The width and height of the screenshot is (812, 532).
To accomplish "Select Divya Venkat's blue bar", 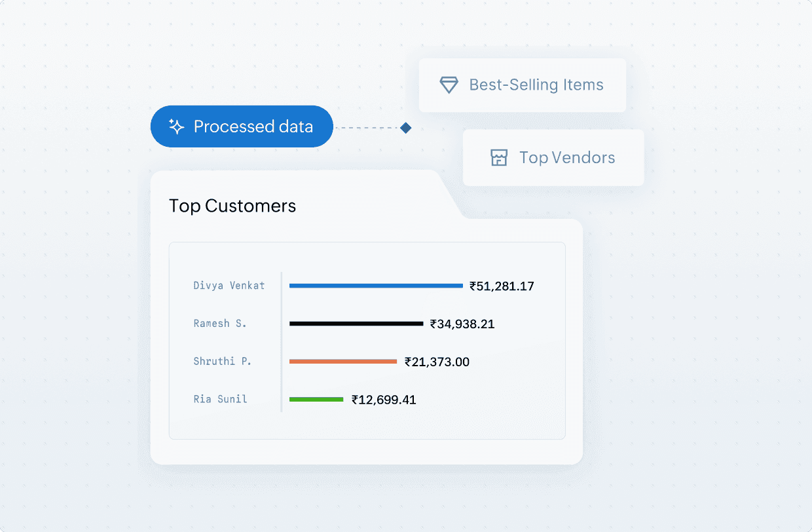I will [376, 286].
